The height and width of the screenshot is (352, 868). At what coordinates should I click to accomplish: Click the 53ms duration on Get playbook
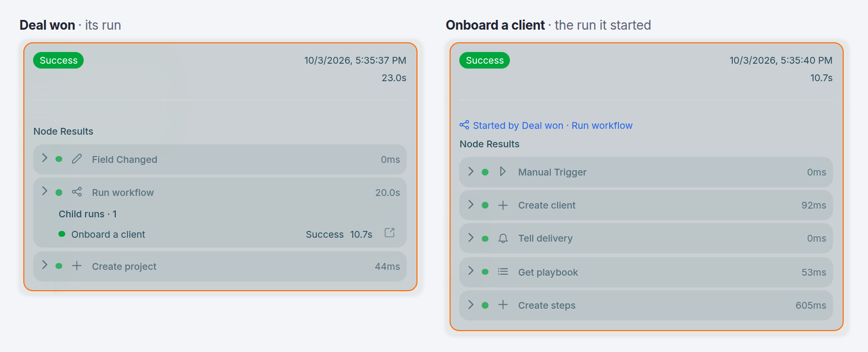[814, 272]
